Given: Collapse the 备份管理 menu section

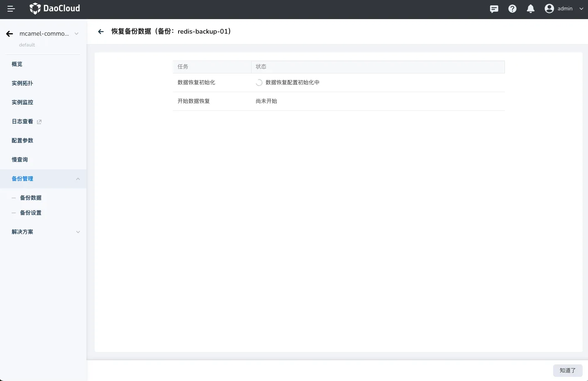Looking at the screenshot, I should pyautogui.click(x=78, y=179).
